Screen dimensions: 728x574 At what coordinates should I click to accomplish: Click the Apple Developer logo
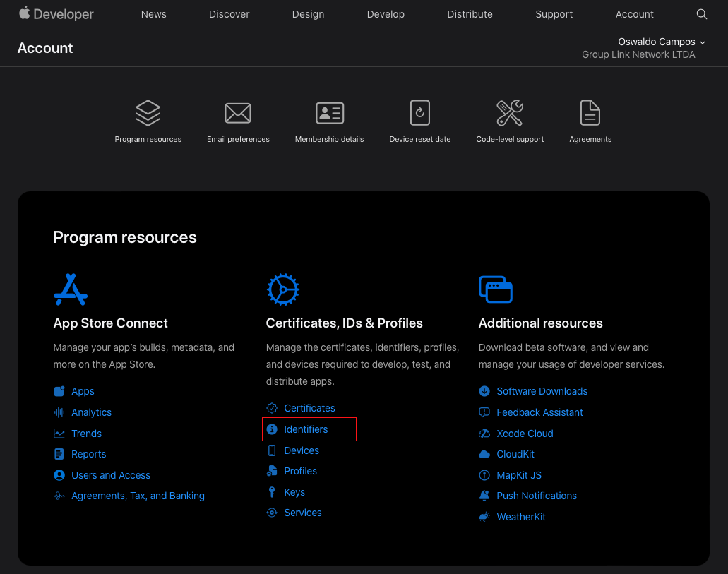[x=56, y=13]
